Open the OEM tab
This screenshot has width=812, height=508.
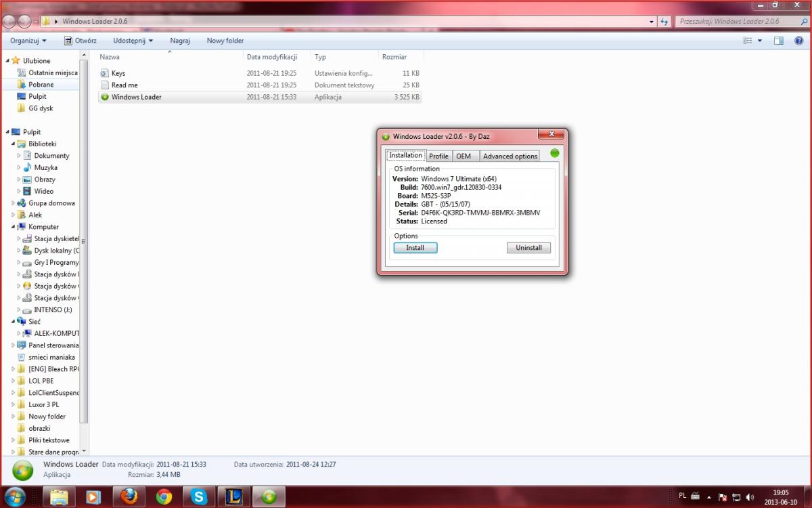(x=464, y=156)
